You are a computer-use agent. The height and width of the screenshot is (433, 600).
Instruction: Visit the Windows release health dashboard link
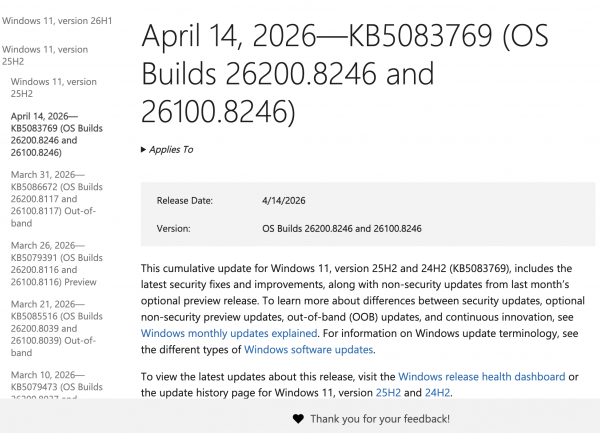point(482,376)
